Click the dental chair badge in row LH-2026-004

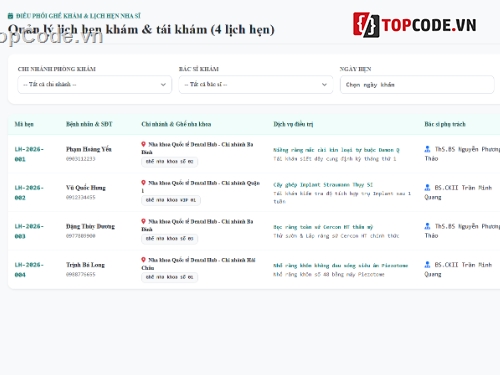click(169, 277)
